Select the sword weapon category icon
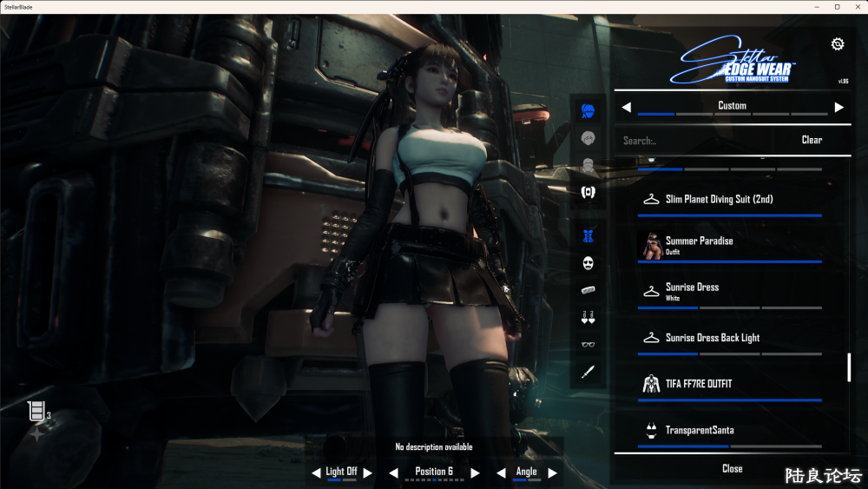This screenshot has height=489, width=868. pyautogui.click(x=588, y=372)
